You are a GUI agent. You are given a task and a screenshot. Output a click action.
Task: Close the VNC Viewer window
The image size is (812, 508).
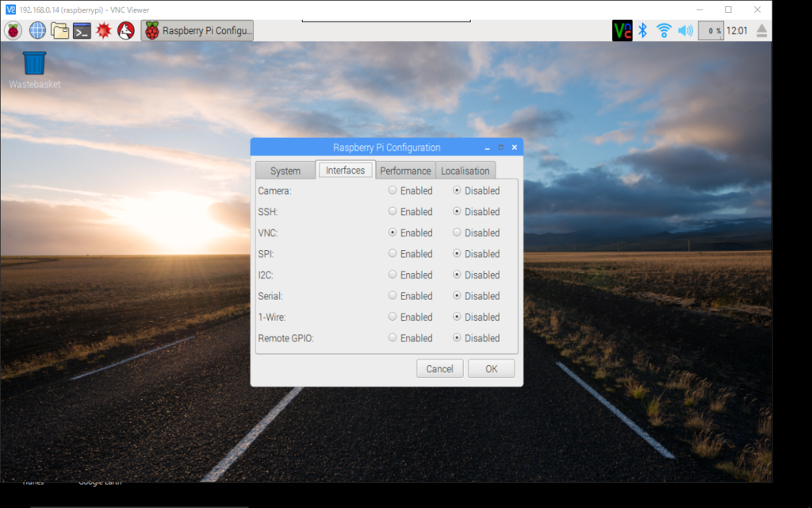point(757,10)
